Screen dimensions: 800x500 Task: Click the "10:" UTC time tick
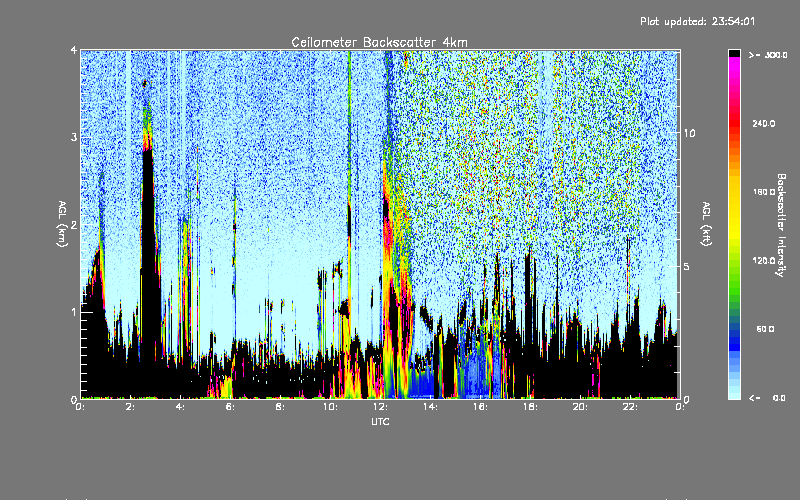point(330,407)
